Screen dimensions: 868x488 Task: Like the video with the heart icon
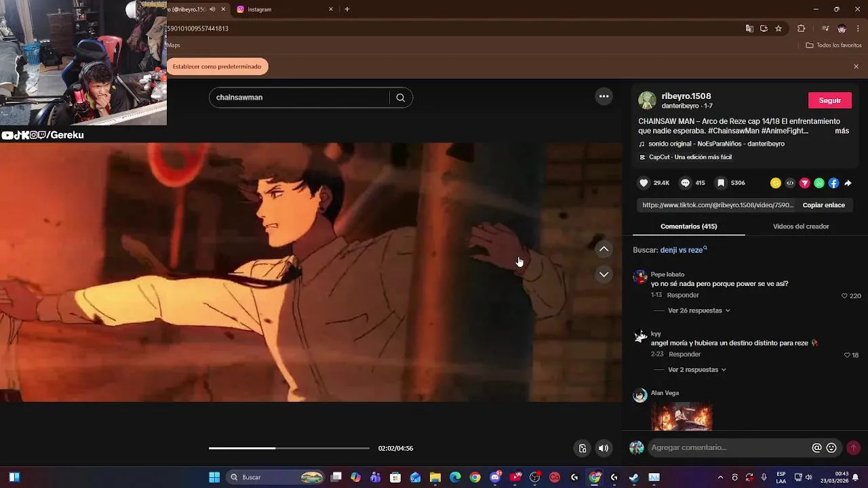pyautogui.click(x=644, y=183)
